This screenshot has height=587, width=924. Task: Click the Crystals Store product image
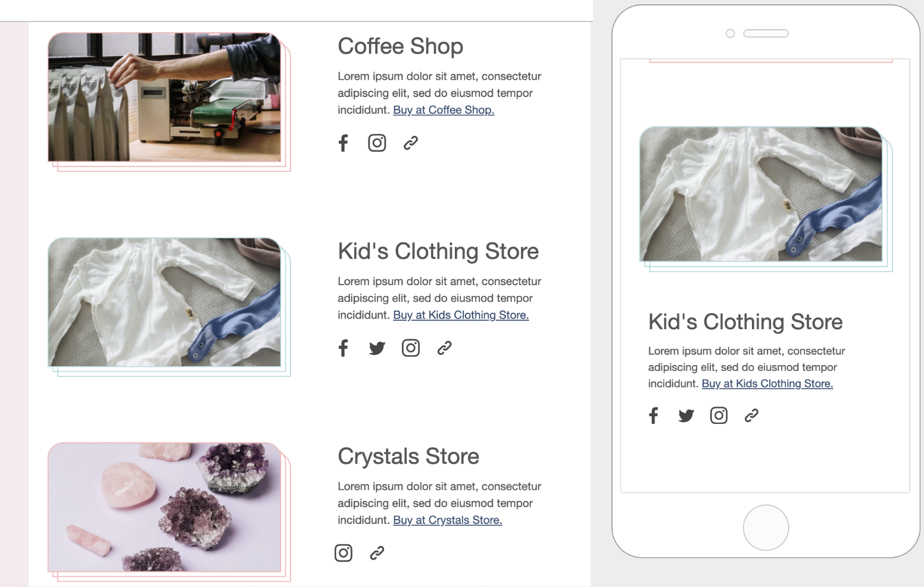164,507
